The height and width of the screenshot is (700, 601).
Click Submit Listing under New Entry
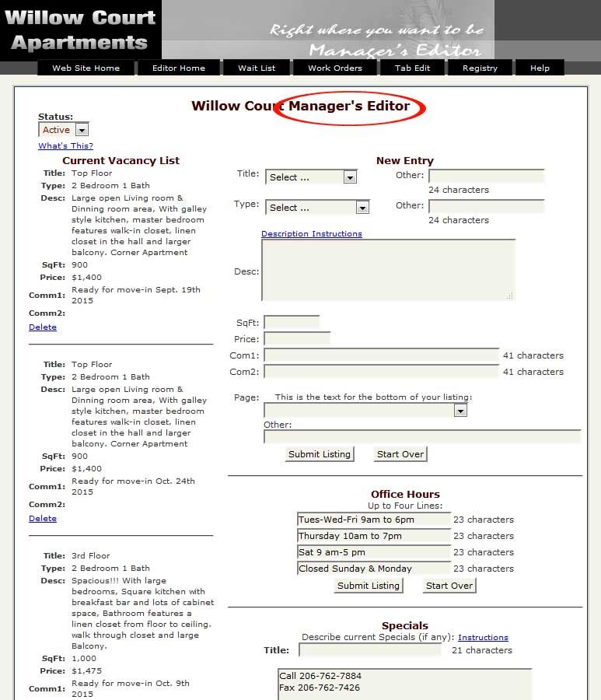[320, 454]
